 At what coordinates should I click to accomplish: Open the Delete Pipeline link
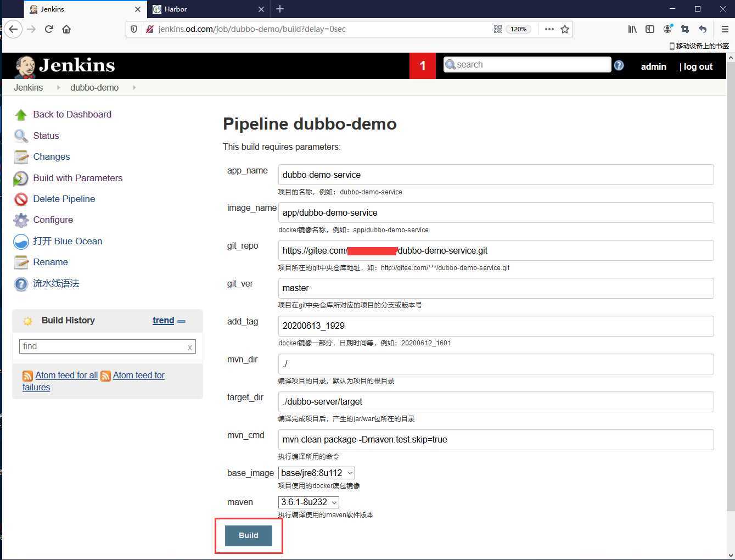[64, 199]
